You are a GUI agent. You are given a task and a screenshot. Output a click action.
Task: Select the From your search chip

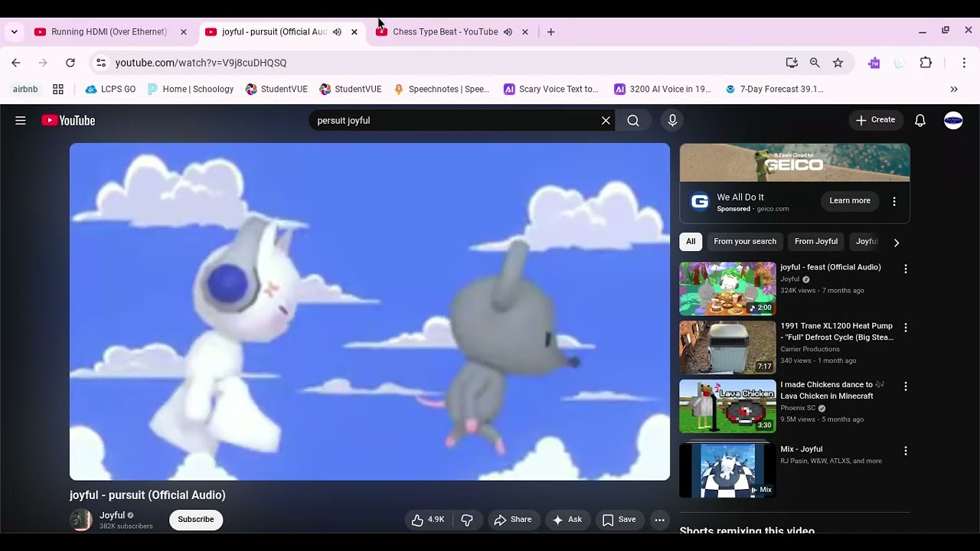(x=745, y=242)
